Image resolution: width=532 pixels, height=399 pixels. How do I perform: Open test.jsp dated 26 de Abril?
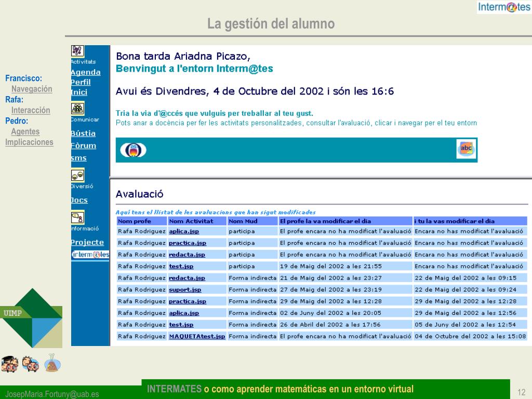[x=181, y=325]
